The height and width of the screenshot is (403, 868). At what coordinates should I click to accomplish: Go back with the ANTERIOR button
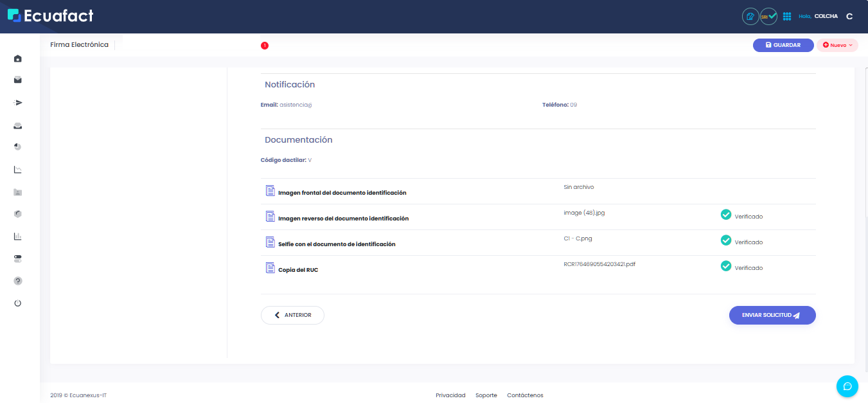[x=292, y=315]
